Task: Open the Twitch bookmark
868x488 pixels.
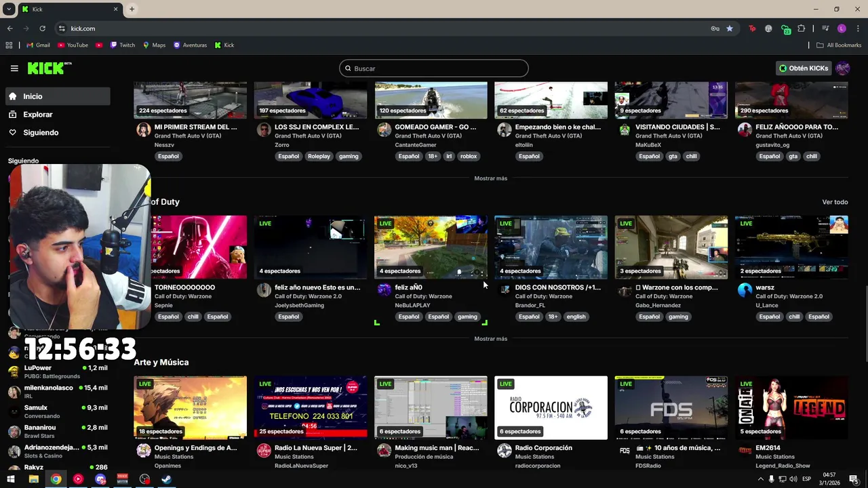Action: point(122,45)
